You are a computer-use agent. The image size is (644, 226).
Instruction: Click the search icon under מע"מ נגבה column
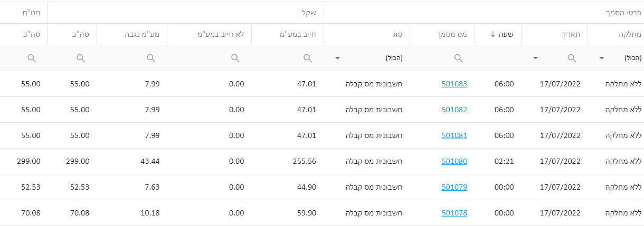(x=151, y=58)
